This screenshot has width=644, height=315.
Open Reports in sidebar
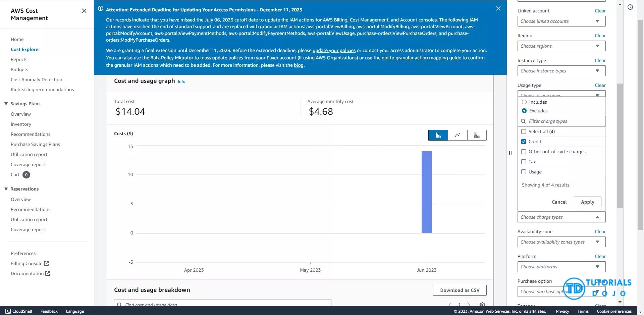[19, 59]
